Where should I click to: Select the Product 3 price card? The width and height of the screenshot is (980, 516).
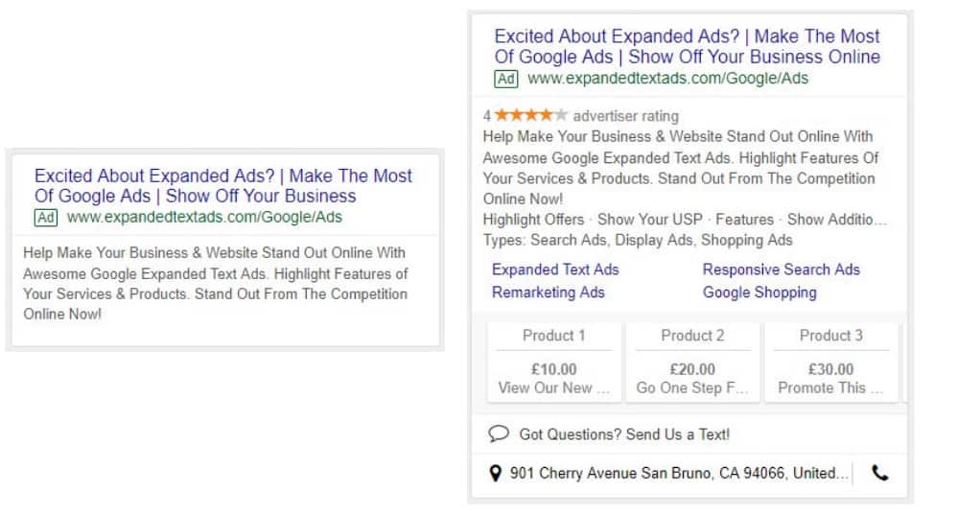831,362
